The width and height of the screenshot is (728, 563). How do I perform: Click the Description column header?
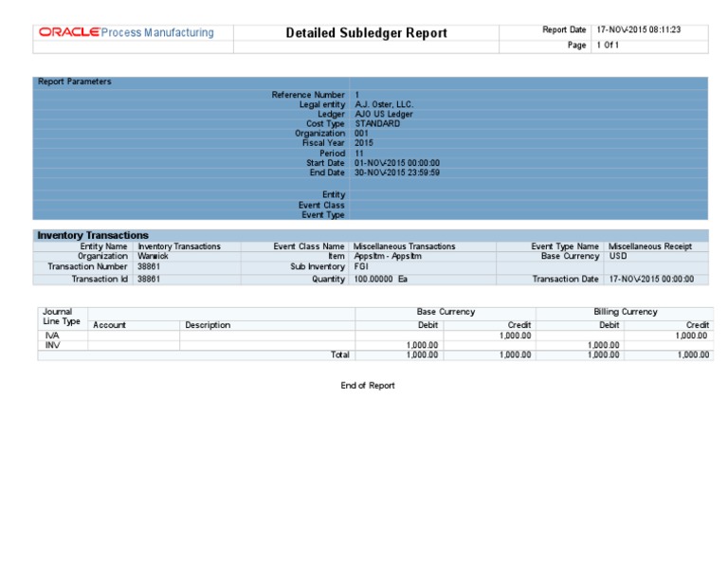[x=208, y=325]
